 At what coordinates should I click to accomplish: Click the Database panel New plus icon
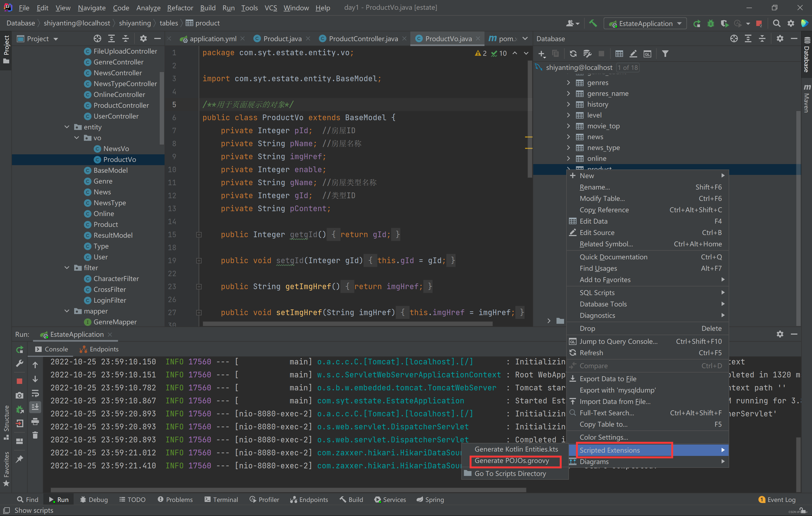click(x=542, y=54)
